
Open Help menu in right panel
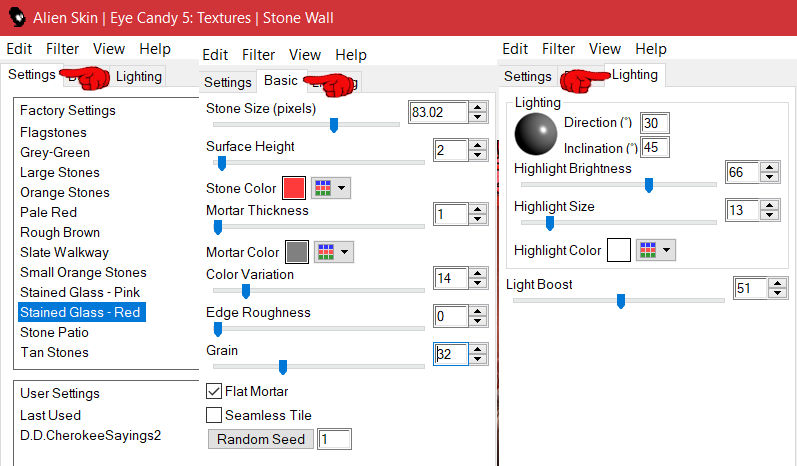click(x=651, y=49)
